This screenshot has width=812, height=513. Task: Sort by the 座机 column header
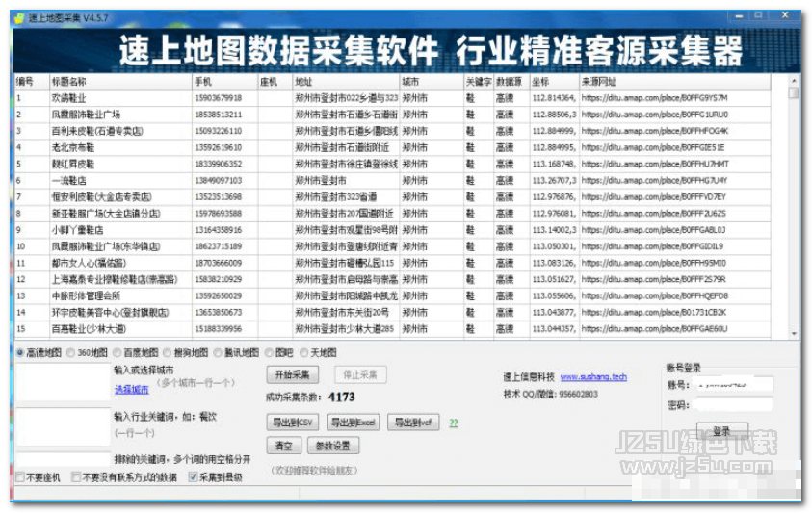[x=275, y=81]
